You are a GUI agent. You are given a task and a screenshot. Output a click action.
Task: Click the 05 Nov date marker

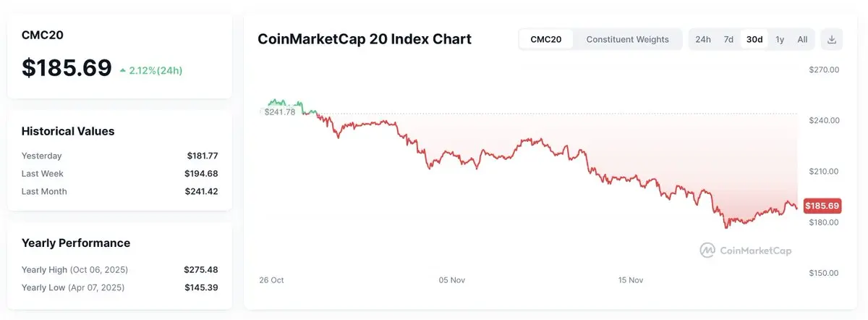coord(452,279)
